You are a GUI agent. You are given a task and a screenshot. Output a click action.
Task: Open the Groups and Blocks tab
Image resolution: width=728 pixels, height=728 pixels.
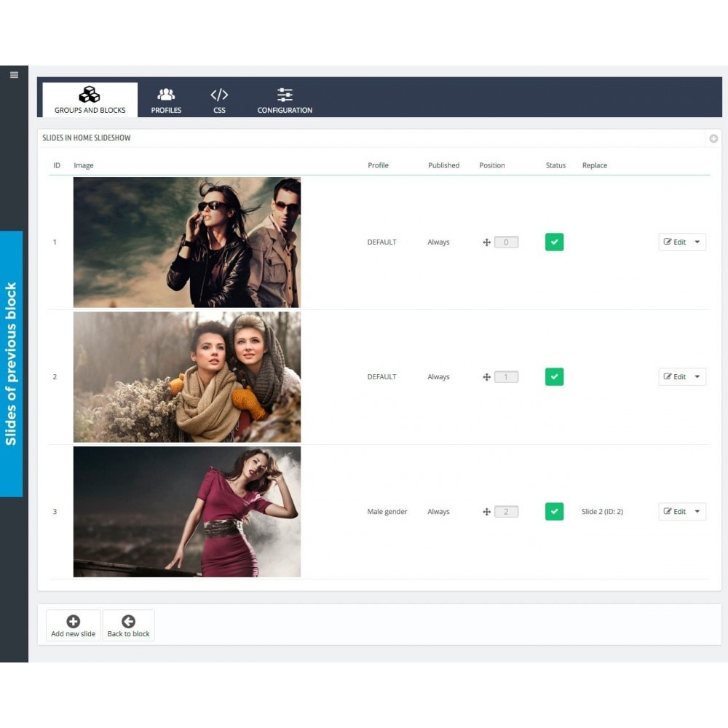[90, 100]
